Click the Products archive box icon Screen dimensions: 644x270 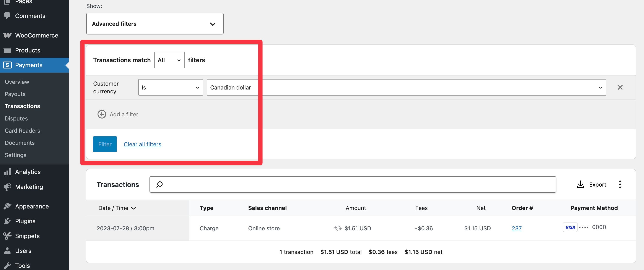pyautogui.click(x=7, y=50)
